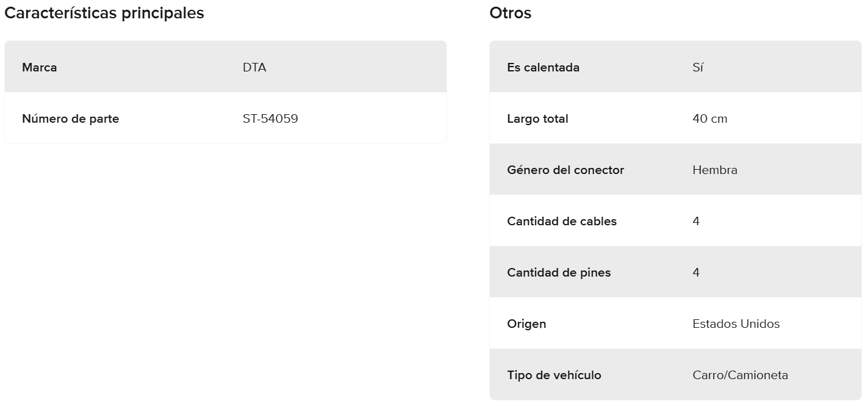Viewport: 868px width, 406px height.
Task: Click the "Origen" row label
Action: (x=526, y=324)
